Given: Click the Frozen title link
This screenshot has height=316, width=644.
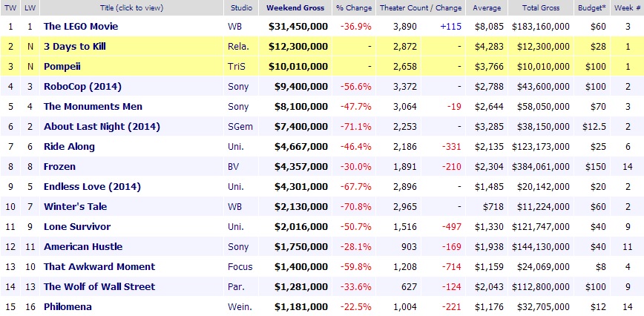Looking at the screenshot, I should click(x=59, y=166).
